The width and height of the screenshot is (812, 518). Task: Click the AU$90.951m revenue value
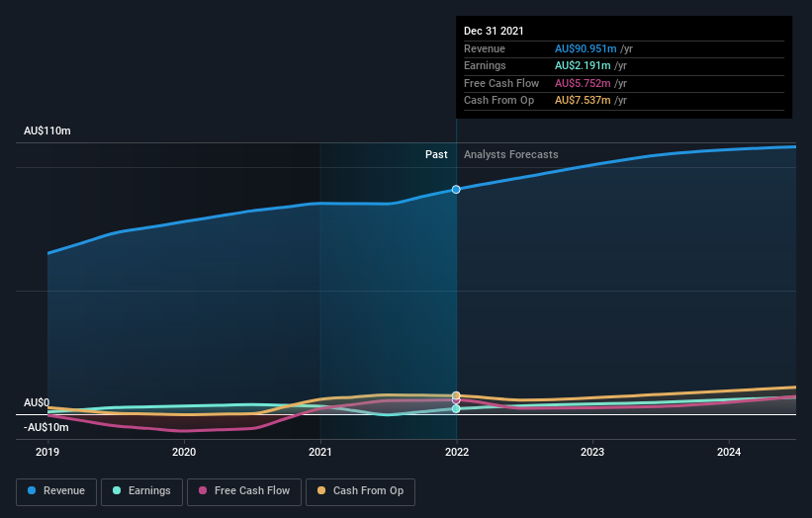586,48
